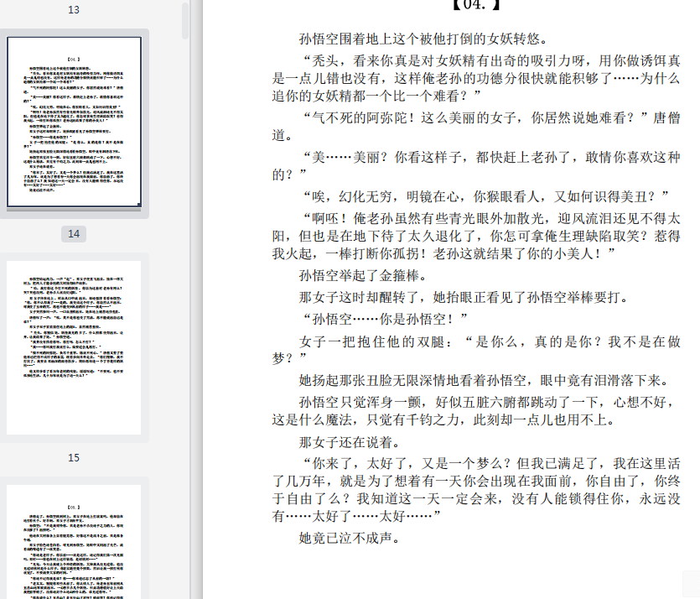
Task: Open the page 15 thumbnail
Action: point(74,347)
